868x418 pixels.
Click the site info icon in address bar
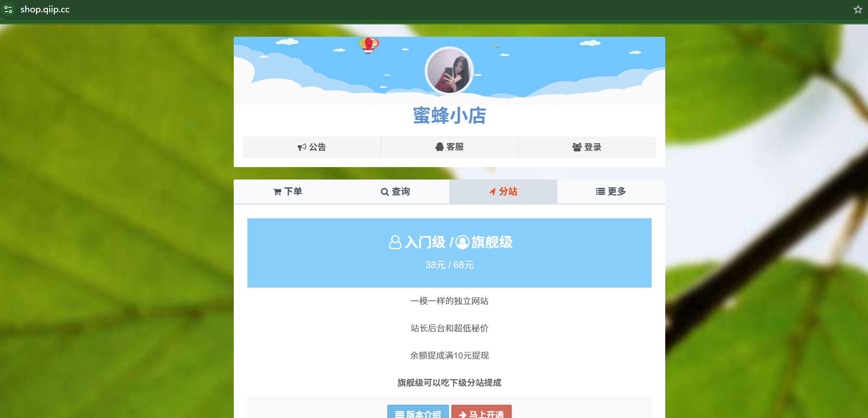tap(8, 9)
